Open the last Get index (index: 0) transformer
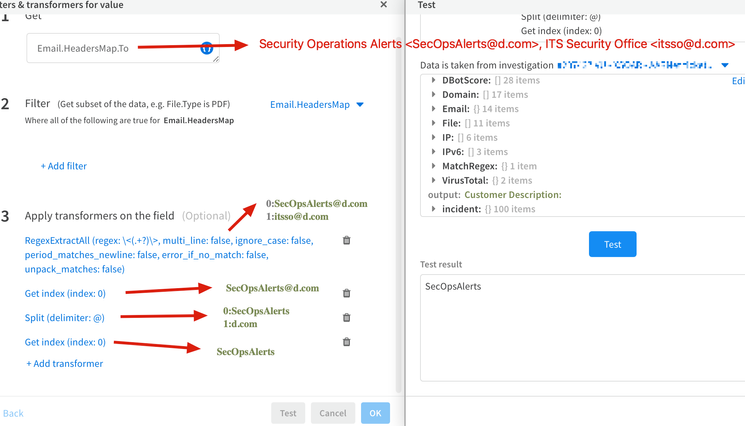Image resolution: width=745 pixels, height=426 pixels. point(65,342)
